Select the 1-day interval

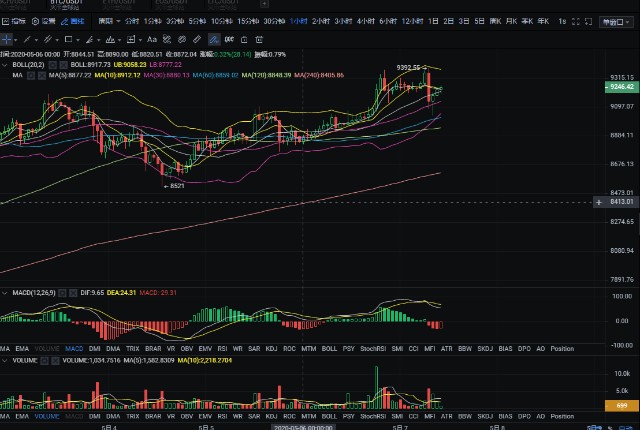(433, 21)
